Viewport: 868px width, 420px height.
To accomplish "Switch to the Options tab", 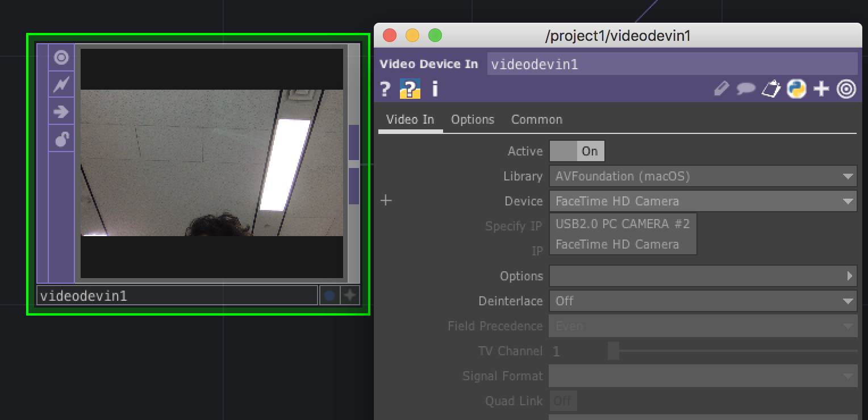I will (472, 119).
